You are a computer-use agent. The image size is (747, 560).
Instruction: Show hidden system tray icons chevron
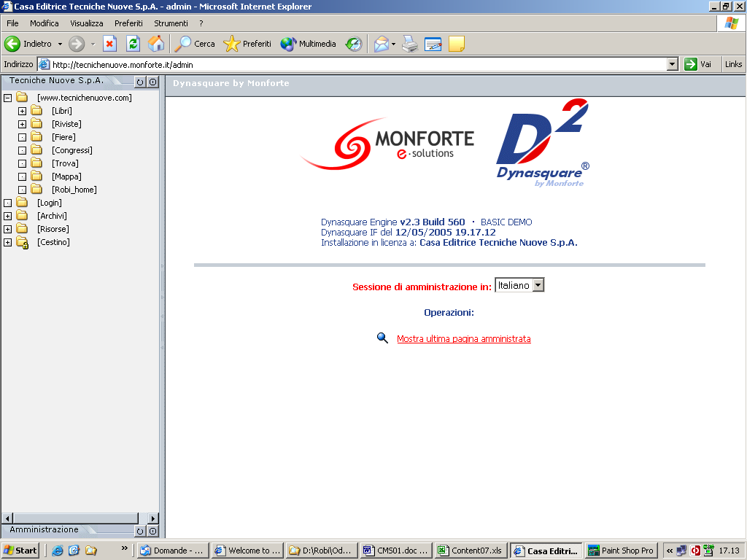(670, 551)
